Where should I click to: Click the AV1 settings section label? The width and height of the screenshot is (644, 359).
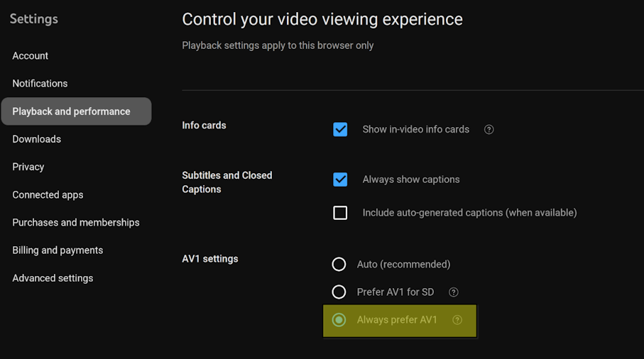click(x=210, y=259)
